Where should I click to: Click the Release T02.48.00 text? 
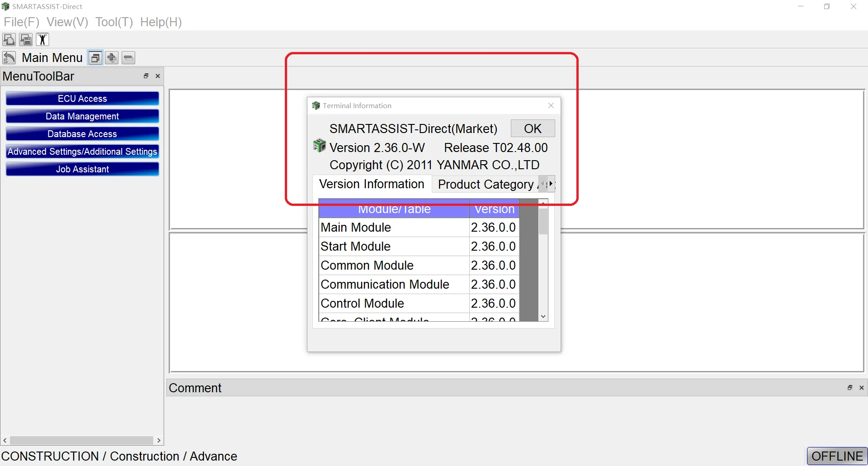(495, 147)
